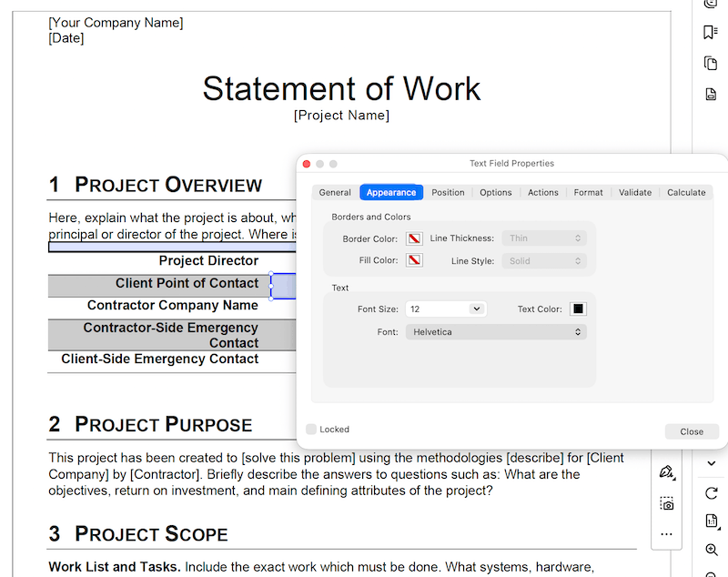Select the Validate tab
728x577 pixels.
pos(634,193)
